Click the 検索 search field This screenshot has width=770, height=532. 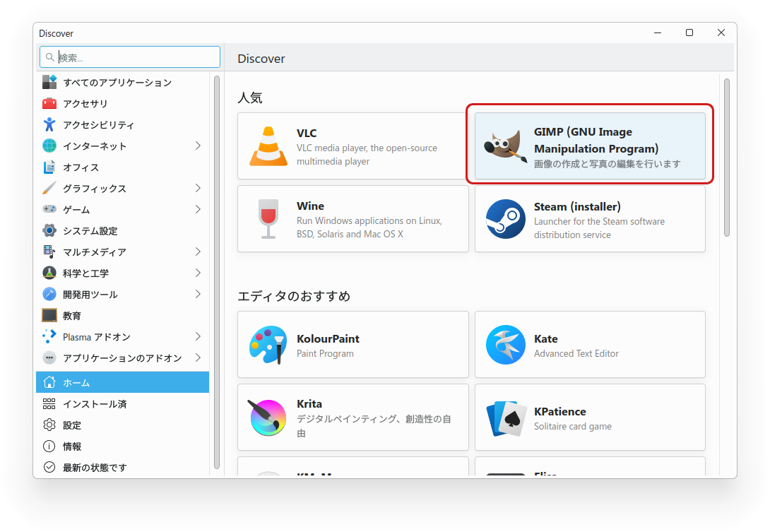(x=130, y=57)
